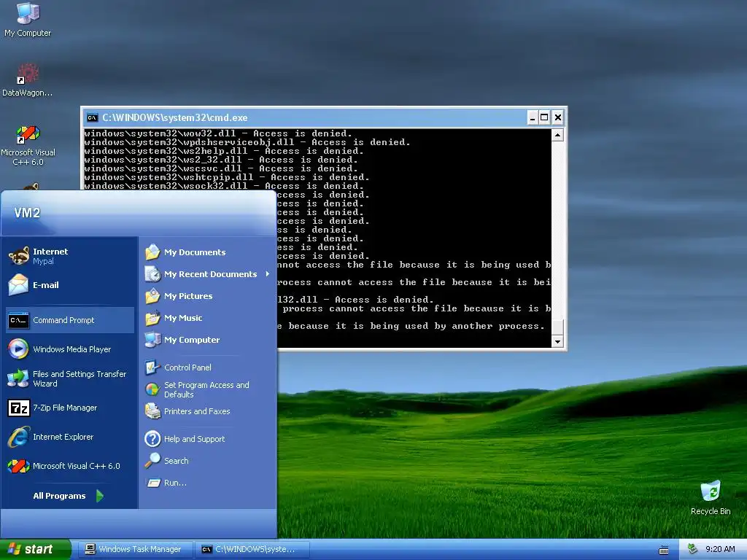Click the wow32.dll Access is denied line
The width and height of the screenshot is (747, 560).
coord(218,133)
